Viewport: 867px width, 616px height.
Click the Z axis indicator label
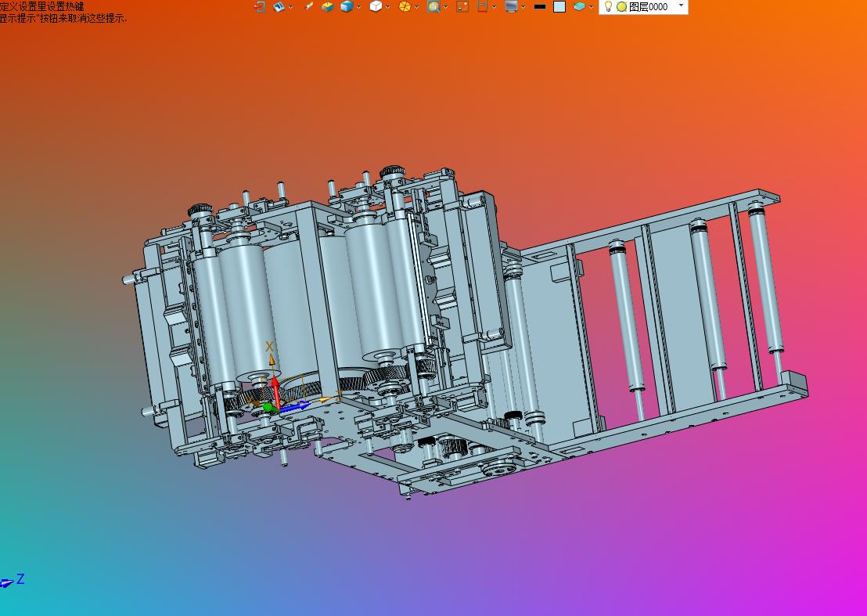click(x=20, y=578)
